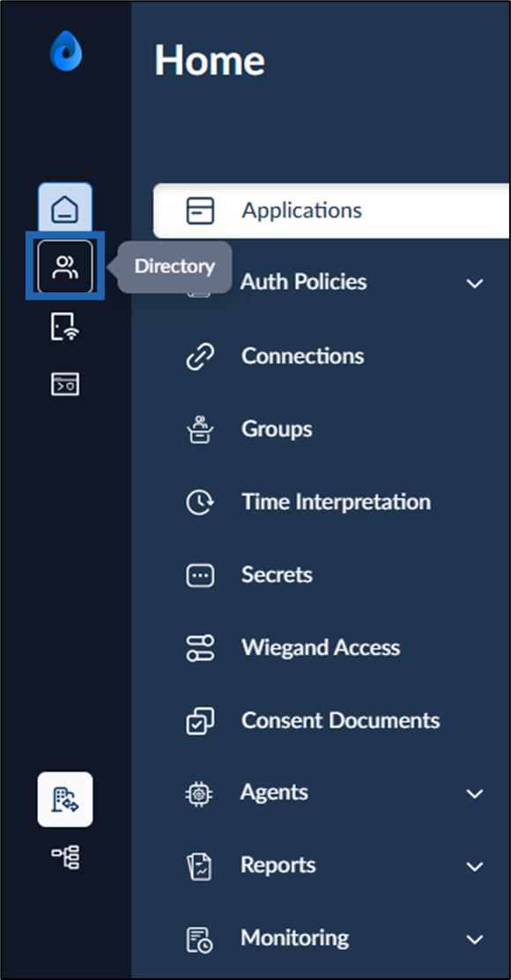
Task: Open the Applications menu item
Action: coord(331,210)
